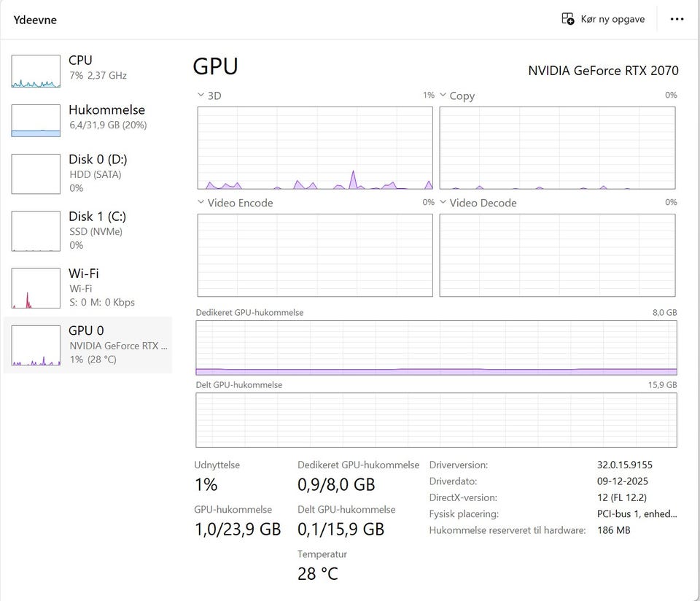The width and height of the screenshot is (700, 601).
Task: Open Disk 1 (C:) in sidebar
Action: [x=98, y=217]
